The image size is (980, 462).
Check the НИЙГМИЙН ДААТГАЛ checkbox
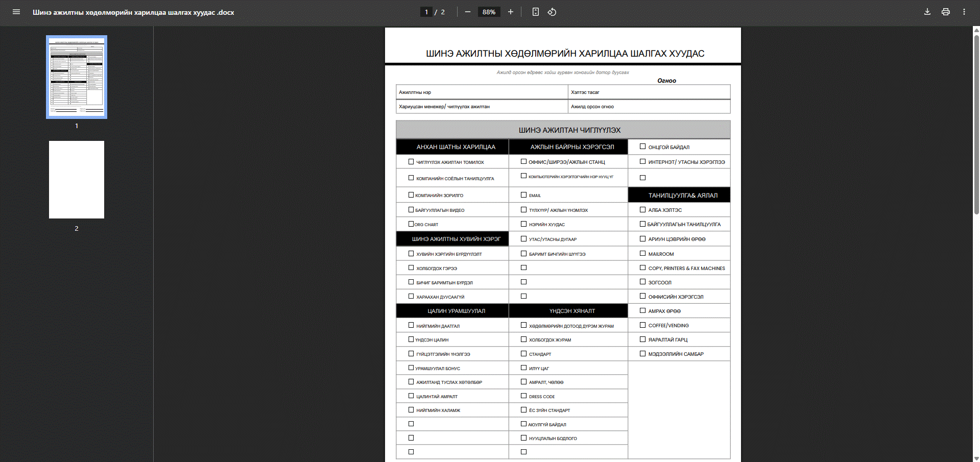[x=411, y=325]
